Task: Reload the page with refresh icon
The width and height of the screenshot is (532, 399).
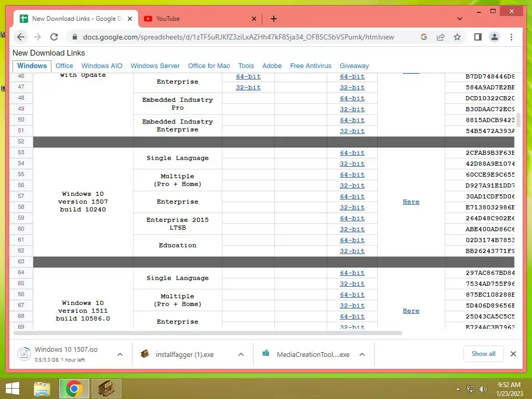Action: pyautogui.click(x=54, y=37)
